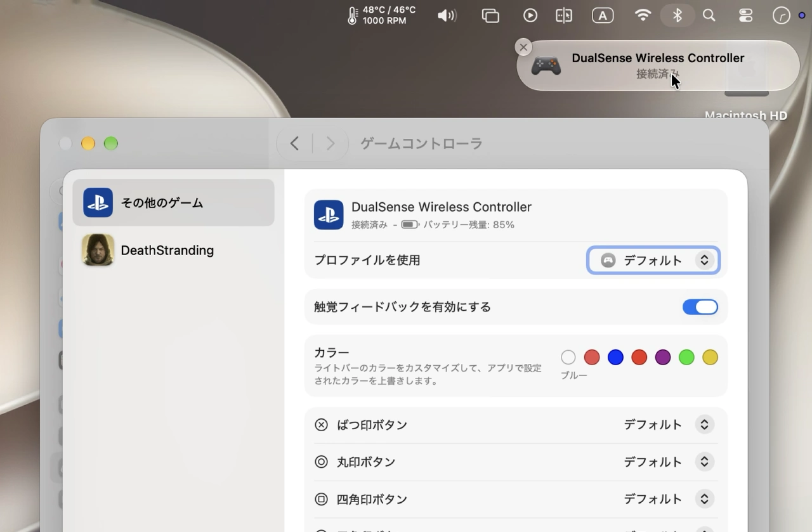Click the play circle menu bar icon
Viewport: 812px width, 532px height.
coord(530,15)
